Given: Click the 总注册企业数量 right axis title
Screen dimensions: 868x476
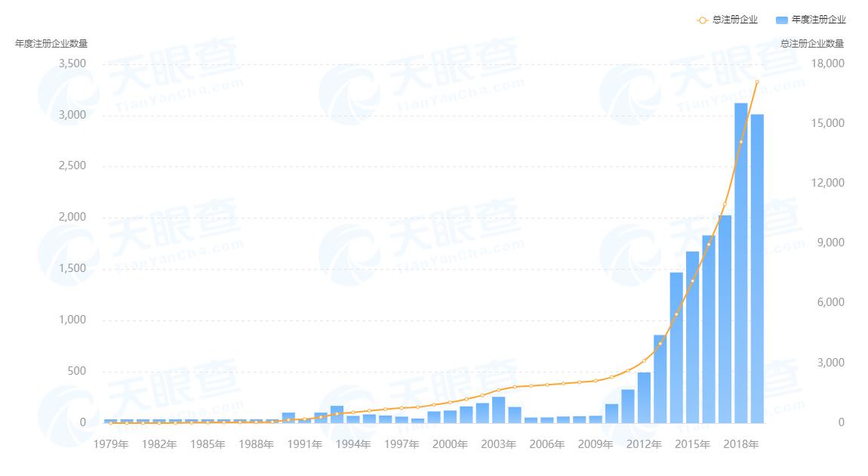Looking at the screenshot, I should [812, 44].
